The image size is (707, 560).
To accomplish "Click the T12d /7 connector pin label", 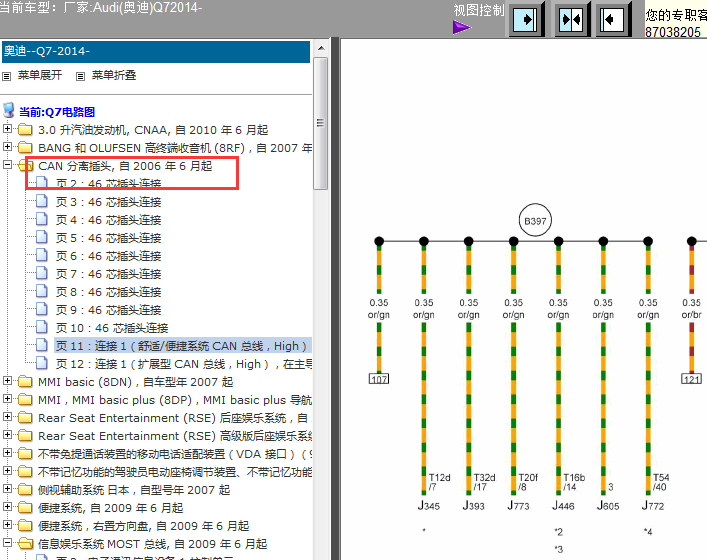I will pos(439,482).
